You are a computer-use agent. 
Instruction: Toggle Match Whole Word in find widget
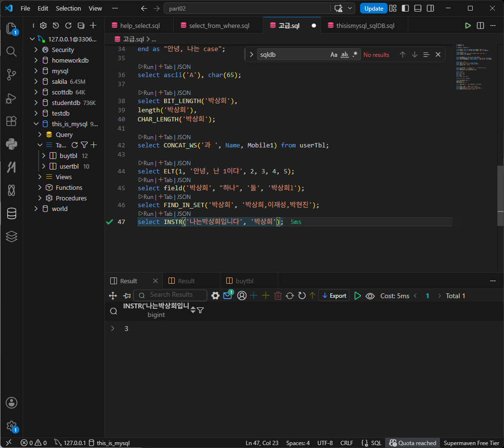345,54
